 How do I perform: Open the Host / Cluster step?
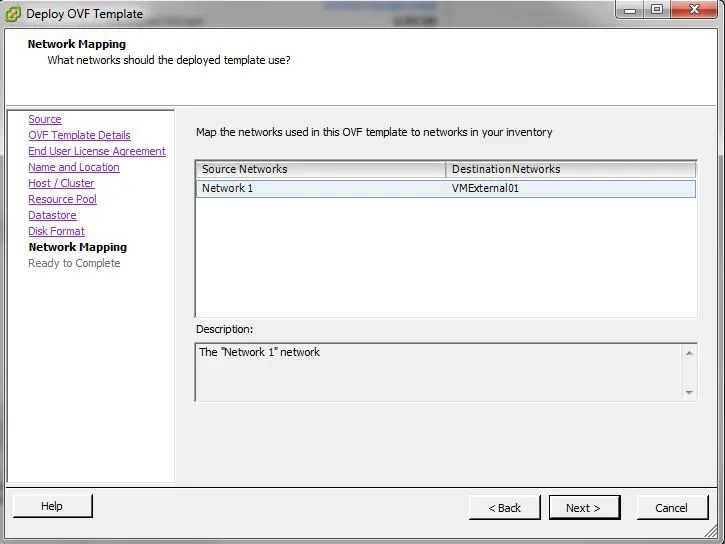coord(61,183)
